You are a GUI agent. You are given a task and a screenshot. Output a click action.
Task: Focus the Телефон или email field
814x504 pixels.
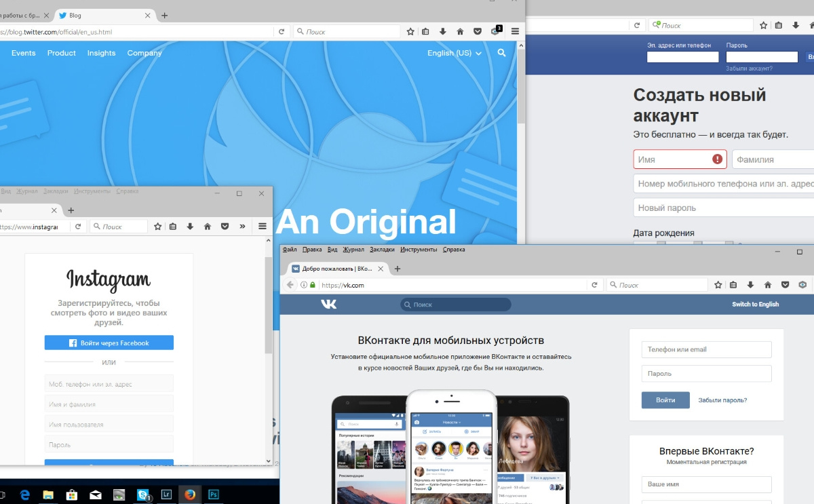(706, 349)
